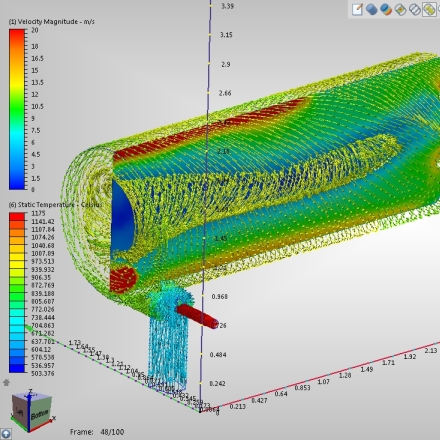Click the blue circular end cap of cylinder
Image resolution: width=440 pixels, height=440 pixels.
point(122,217)
